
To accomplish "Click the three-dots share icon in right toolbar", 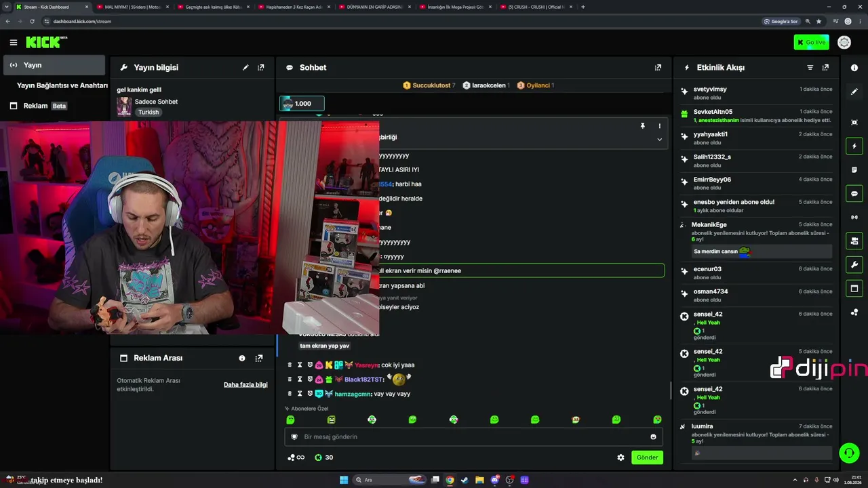I will pos(854,312).
